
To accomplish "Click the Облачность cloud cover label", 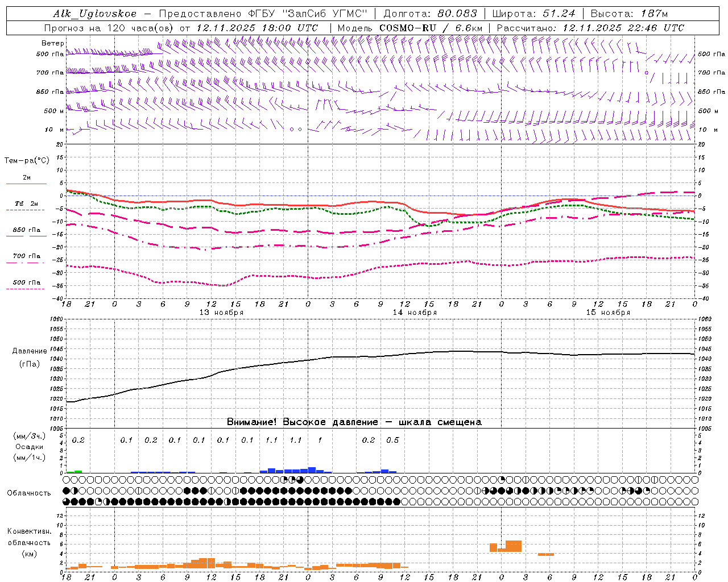I will pos(29,493).
